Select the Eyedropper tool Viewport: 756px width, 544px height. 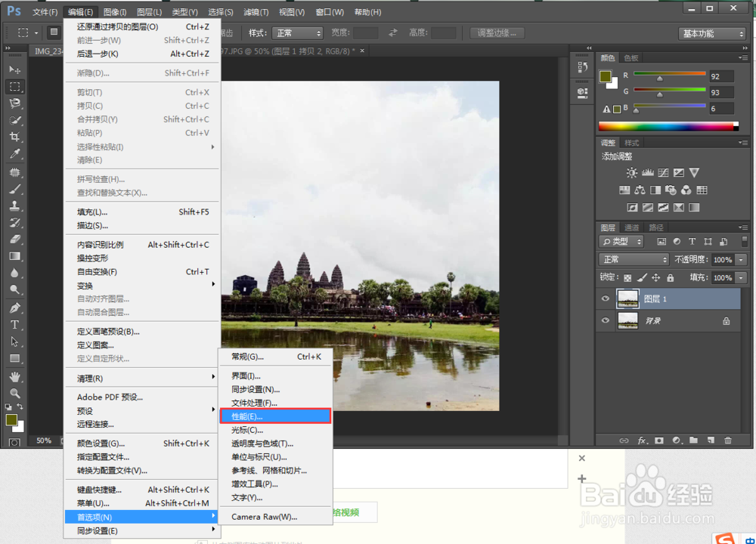(15, 153)
